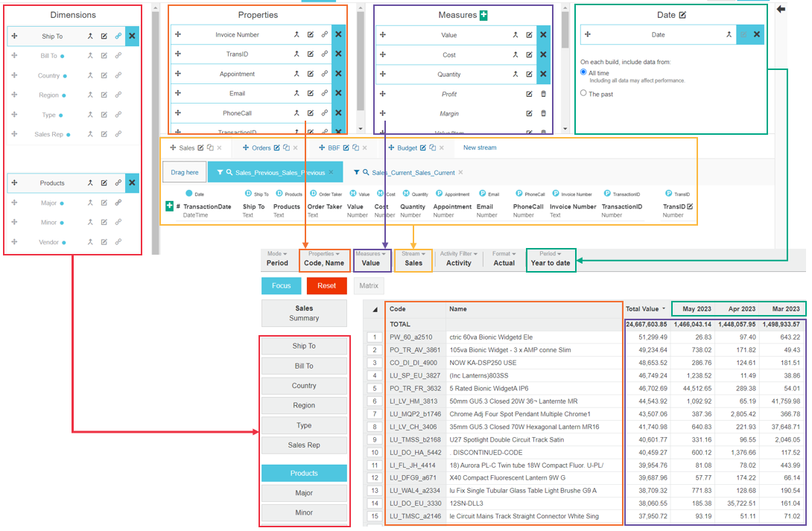Screen dimensions: 812x531
Task: Add a new measure with the green plus icon
Action: (483, 15)
